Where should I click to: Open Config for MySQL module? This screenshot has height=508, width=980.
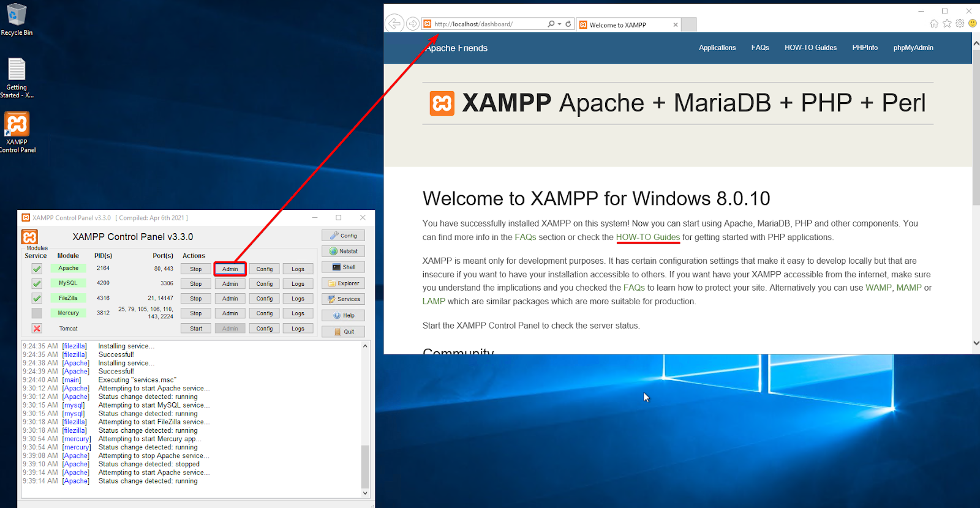coord(265,283)
